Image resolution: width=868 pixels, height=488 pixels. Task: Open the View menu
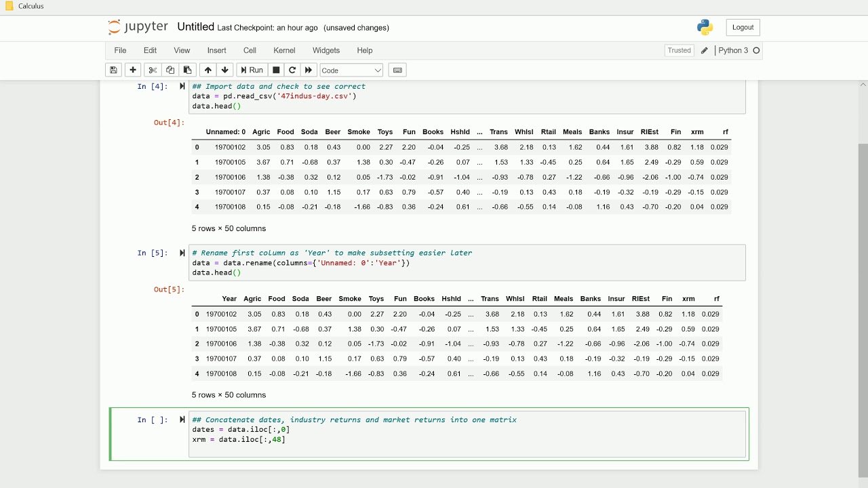182,50
